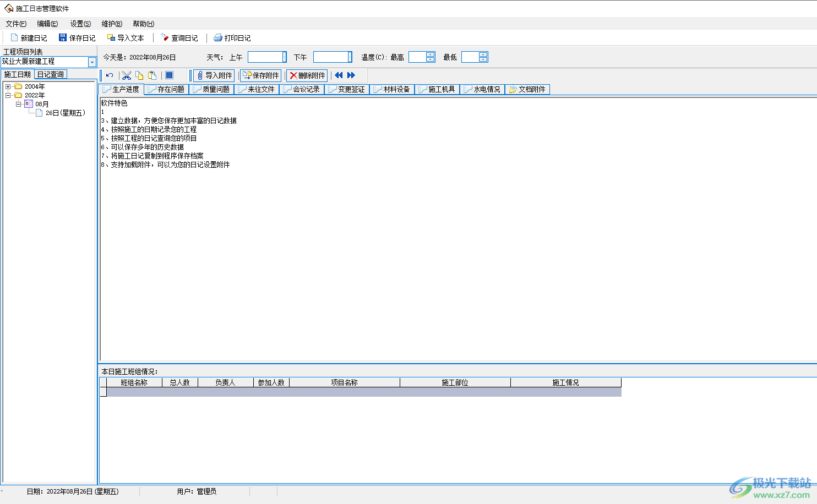Go to next entry with double-right arrows
This screenshot has height=504, width=817.
351,75
